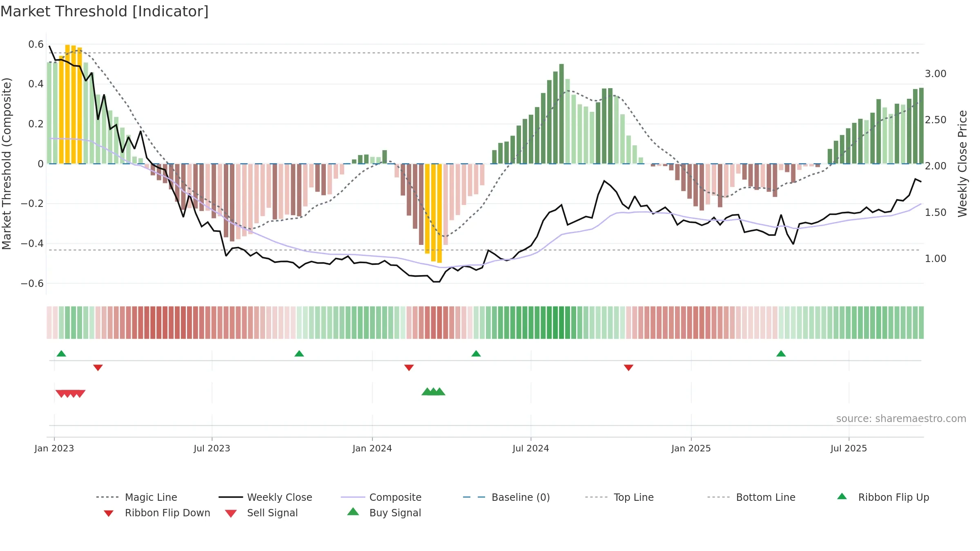Click the 3.00 right axis tick label

(935, 74)
